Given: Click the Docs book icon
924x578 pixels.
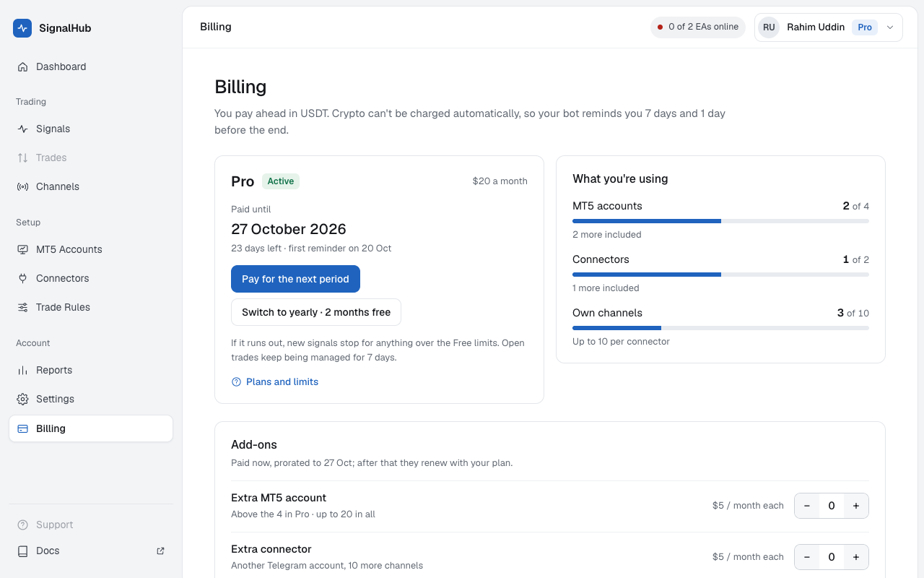Looking at the screenshot, I should coord(22,551).
